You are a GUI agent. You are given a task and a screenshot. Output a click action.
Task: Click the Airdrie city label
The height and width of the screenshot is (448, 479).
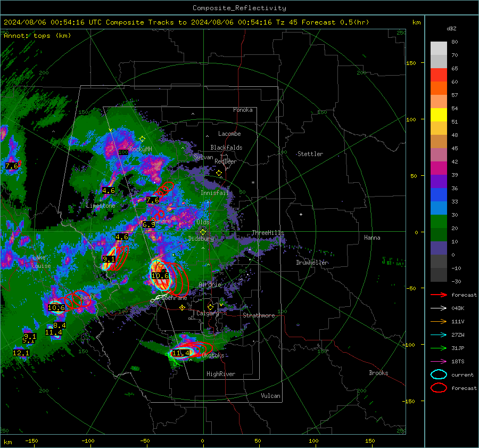[210, 284]
